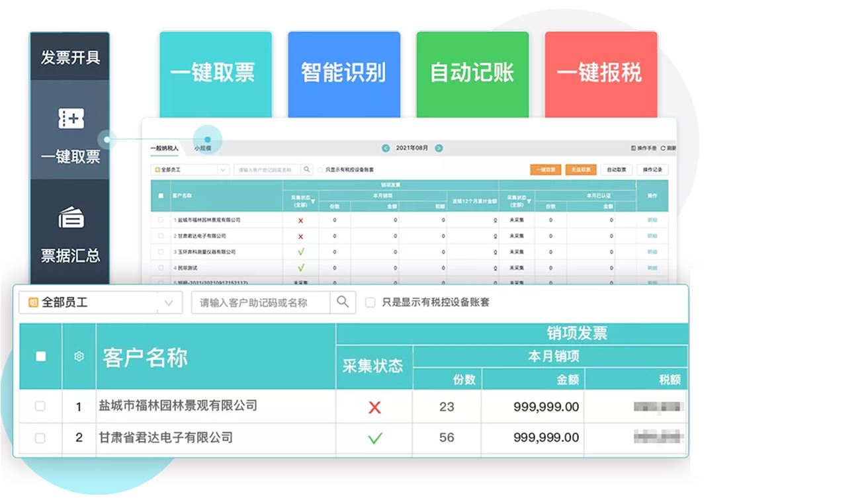Open the 全部员工 dropdown in the small window
The image size is (868, 502).
pyautogui.click(x=222, y=170)
